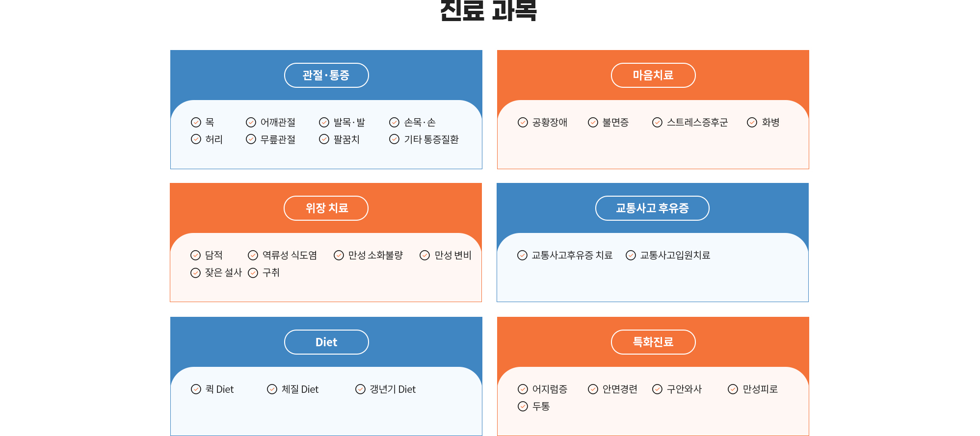This screenshot has width=980, height=436.
Task: Select the Diet category pill
Action: pos(326,342)
